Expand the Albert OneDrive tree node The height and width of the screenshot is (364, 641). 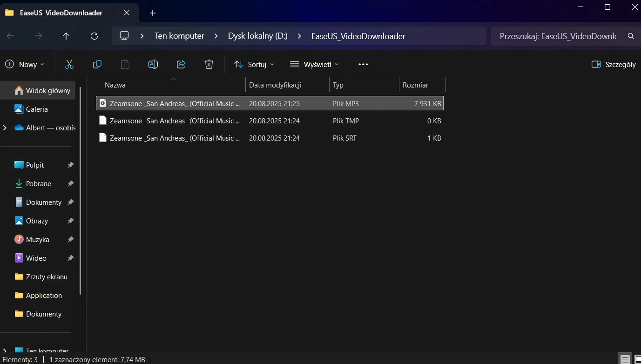coord(5,128)
